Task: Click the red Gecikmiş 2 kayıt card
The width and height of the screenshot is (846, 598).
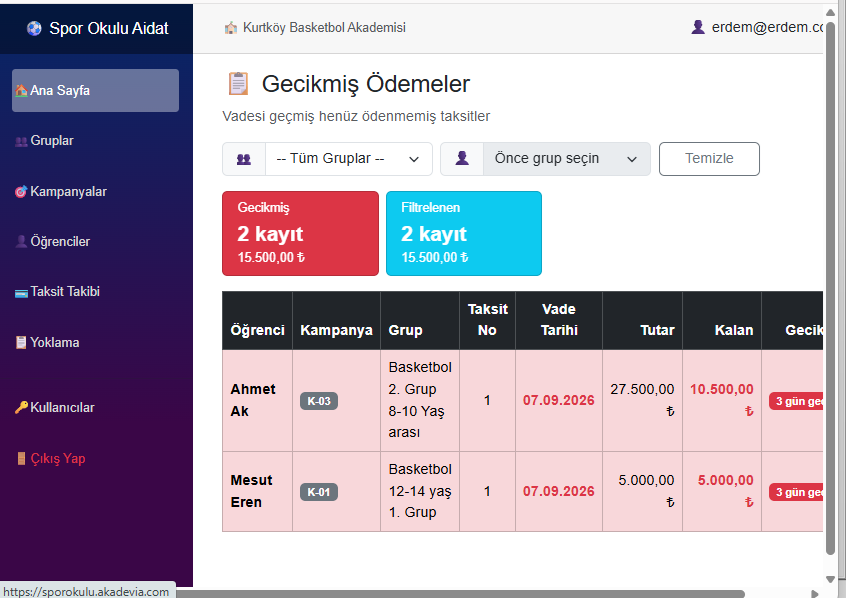Action: click(x=301, y=233)
